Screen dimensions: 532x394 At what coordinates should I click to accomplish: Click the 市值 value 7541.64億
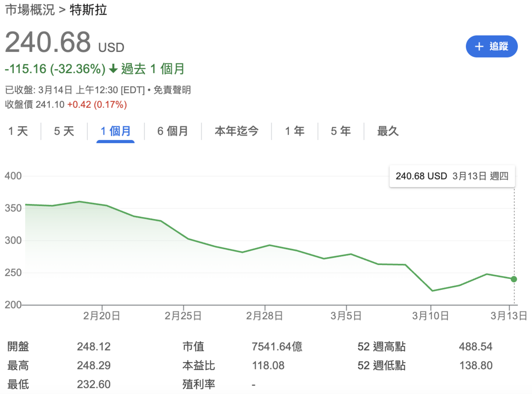click(x=277, y=347)
